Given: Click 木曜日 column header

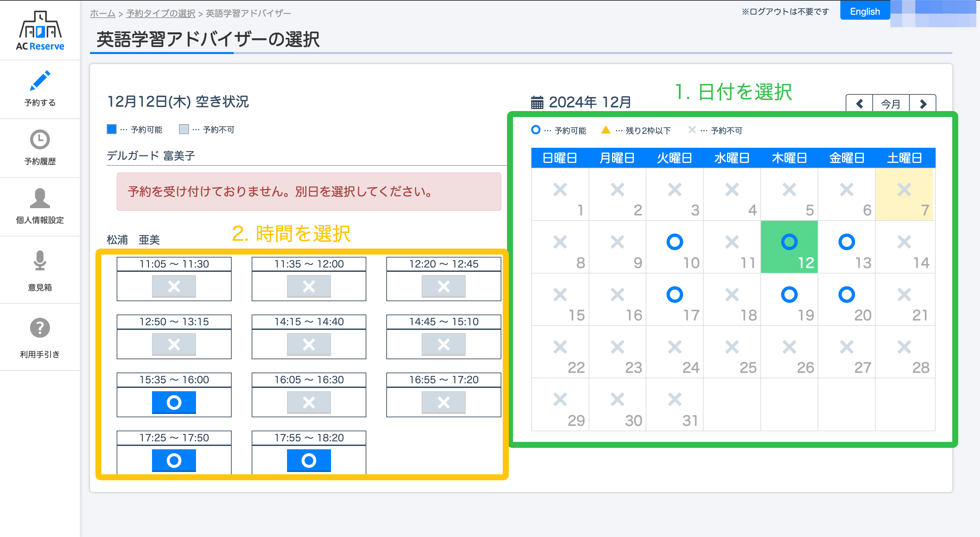Looking at the screenshot, I should (789, 157).
